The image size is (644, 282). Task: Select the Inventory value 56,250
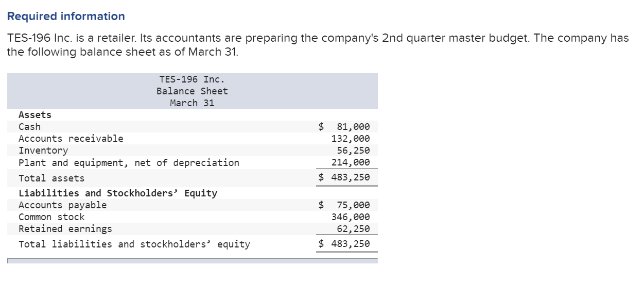(353, 151)
